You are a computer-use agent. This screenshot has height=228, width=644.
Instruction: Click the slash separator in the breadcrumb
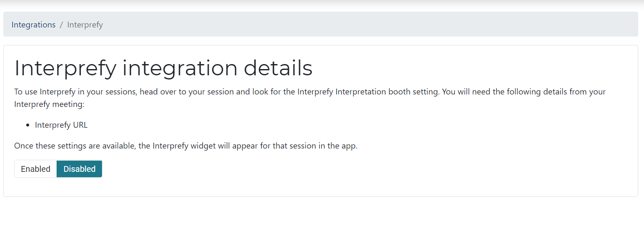tap(61, 25)
